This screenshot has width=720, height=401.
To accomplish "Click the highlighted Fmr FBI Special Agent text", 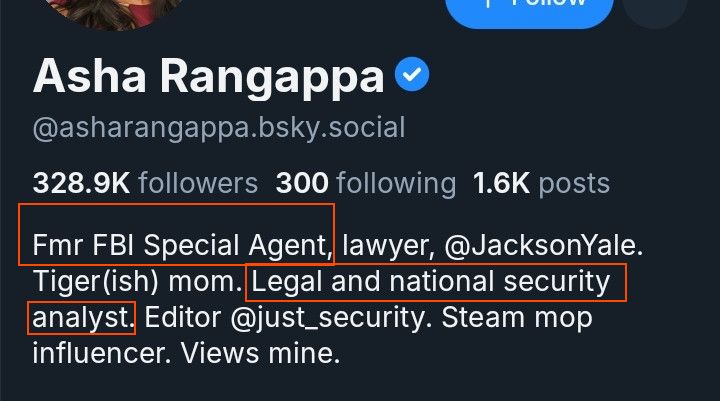I will [182, 245].
